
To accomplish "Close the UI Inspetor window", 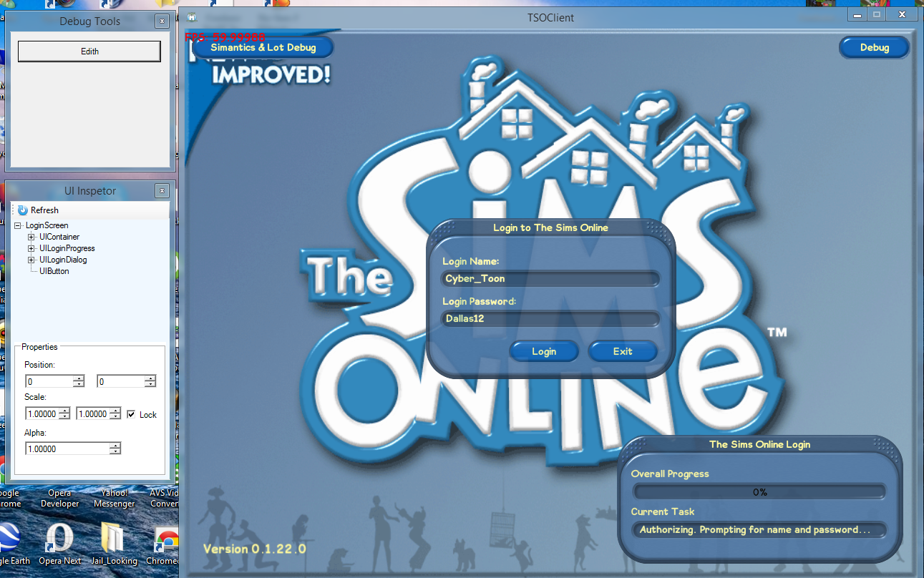I will point(162,191).
